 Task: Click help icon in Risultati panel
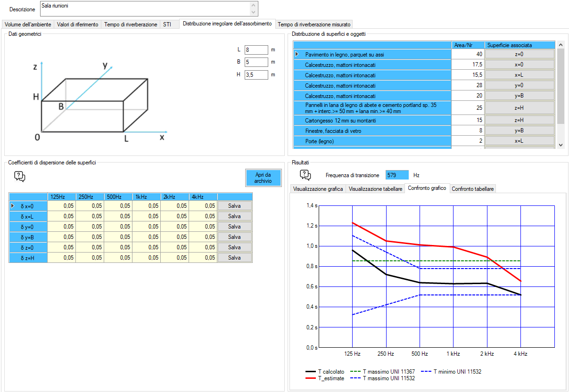click(x=305, y=175)
